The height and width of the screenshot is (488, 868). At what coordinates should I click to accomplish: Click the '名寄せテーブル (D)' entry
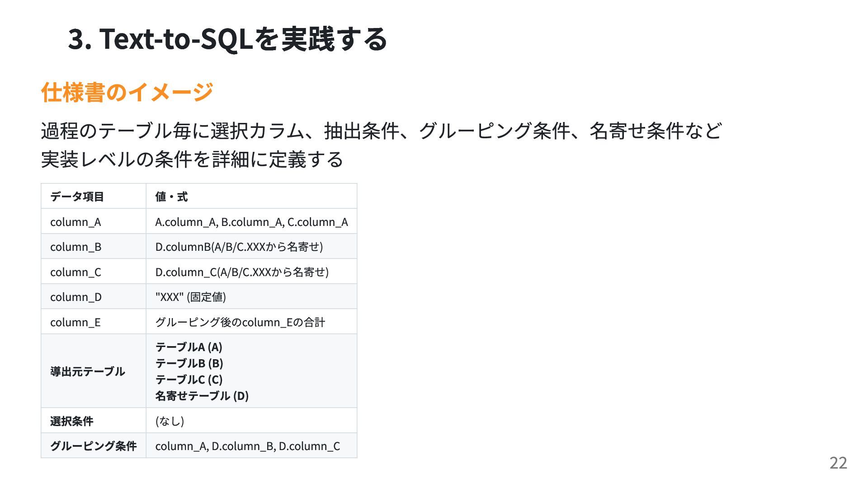(x=202, y=396)
